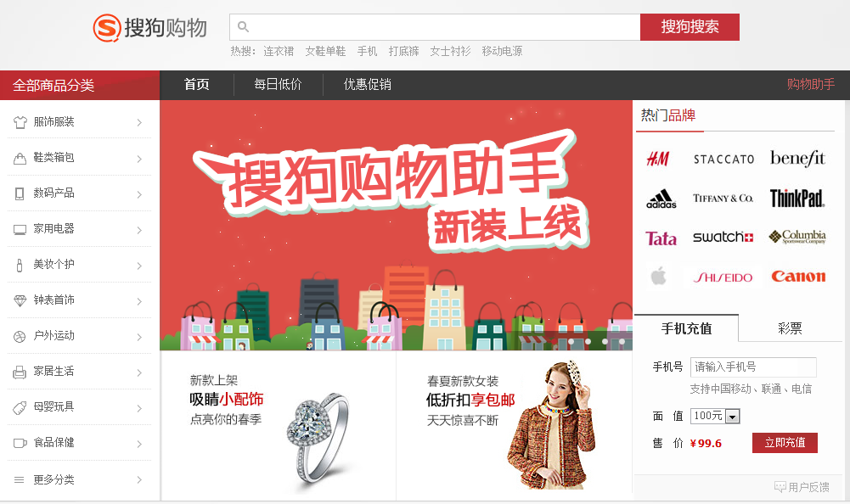Choose the 钟表首饰 diamond icon

[20, 300]
